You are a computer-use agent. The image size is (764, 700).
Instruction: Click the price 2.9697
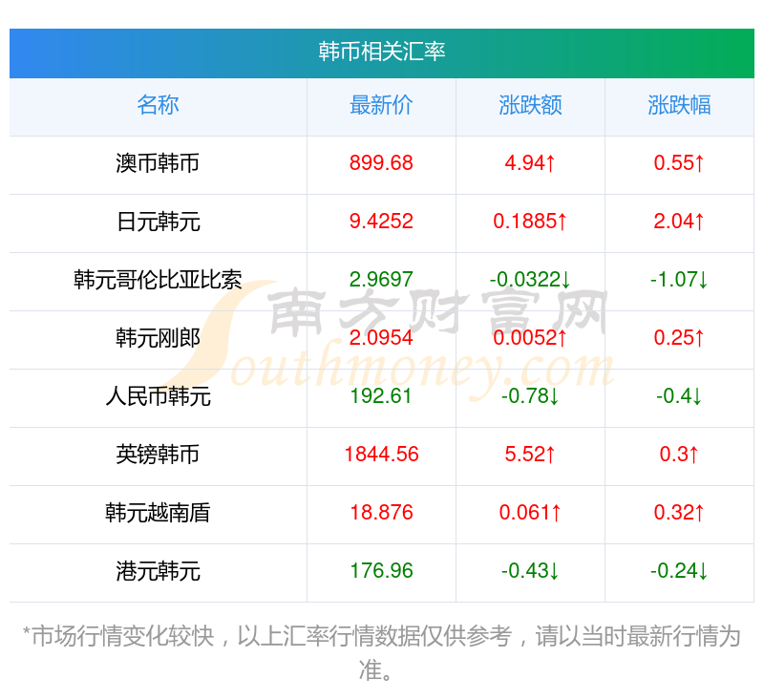point(381,280)
